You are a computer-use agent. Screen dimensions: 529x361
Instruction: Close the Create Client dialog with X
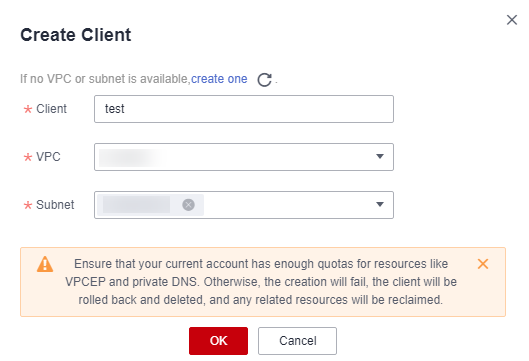point(512,20)
